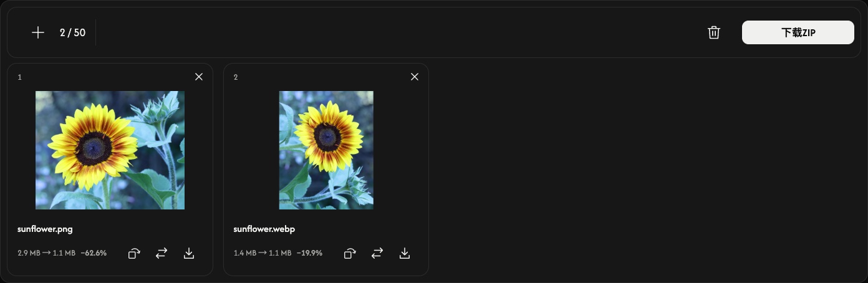Remove sunflower.webp card with its X
The height and width of the screenshot is (283, 868).
pos(415,77)
